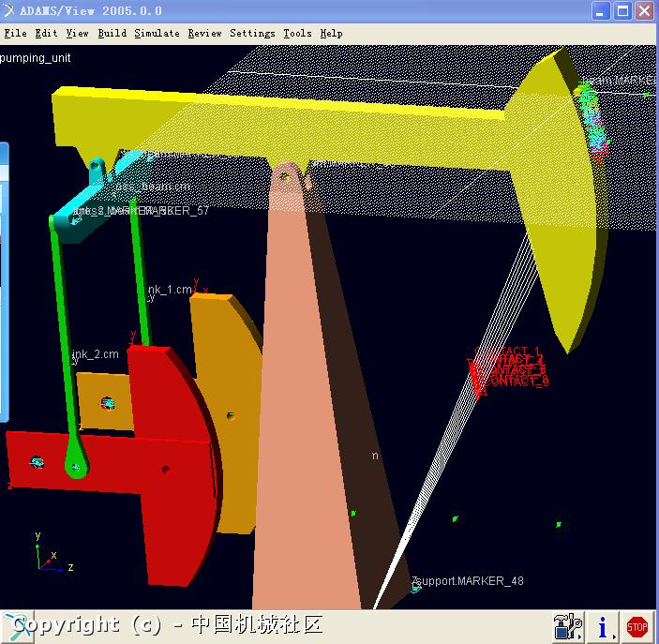This screenshot has width=659, height=644.
Task: Select the View menu
Action: click(x=77, y=33)
